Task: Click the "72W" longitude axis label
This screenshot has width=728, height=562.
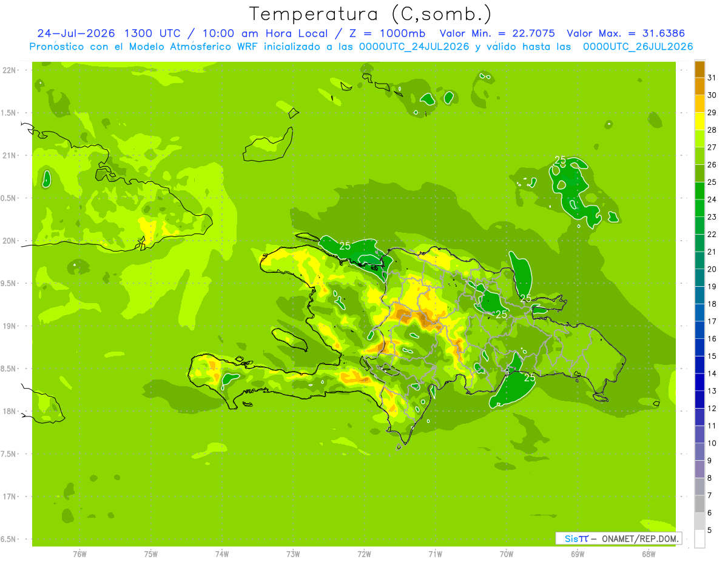Action: pos(364,555)
